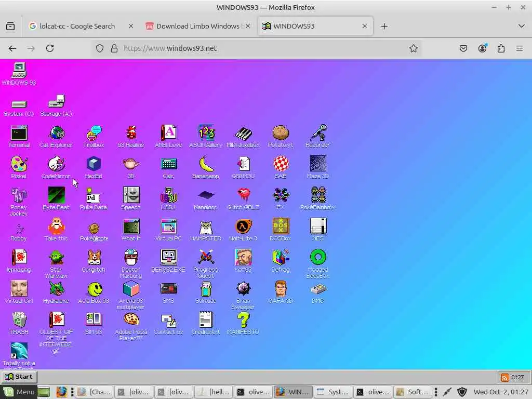The width and height of the screenshot is (532, 399).
Task: Launch Firefox from the panel launcher
Action: (61, 392)
